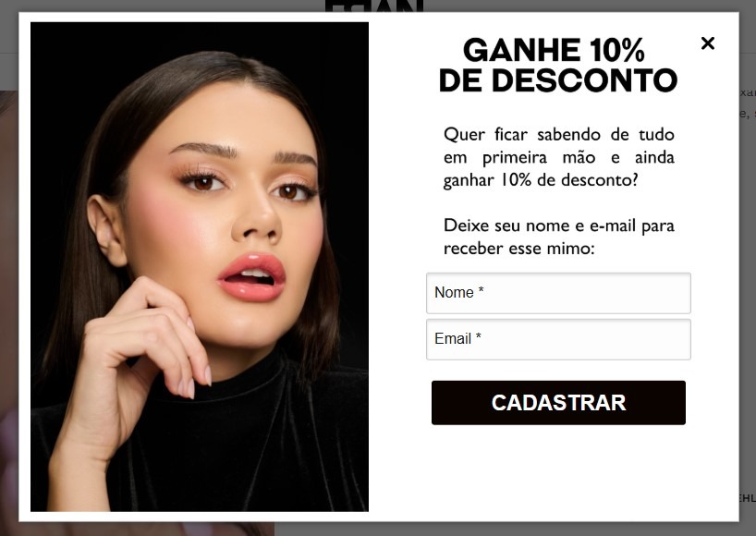Viewport: 756px width, 536px height.
Task: Submit the form with the CADASTRAR button
Action: [558, 403]
